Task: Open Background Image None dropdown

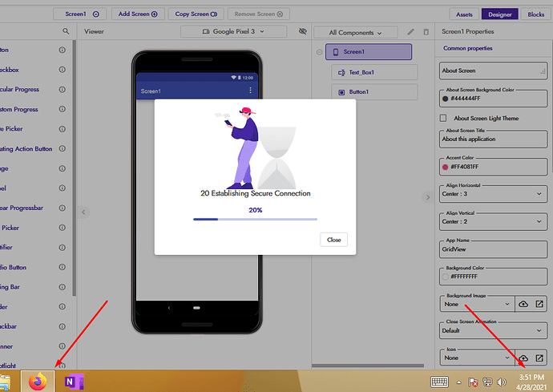Action: pos(477,304)
